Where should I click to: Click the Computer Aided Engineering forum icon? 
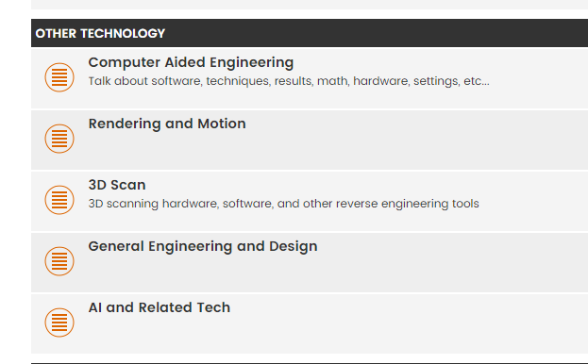(x=59, y=77)
